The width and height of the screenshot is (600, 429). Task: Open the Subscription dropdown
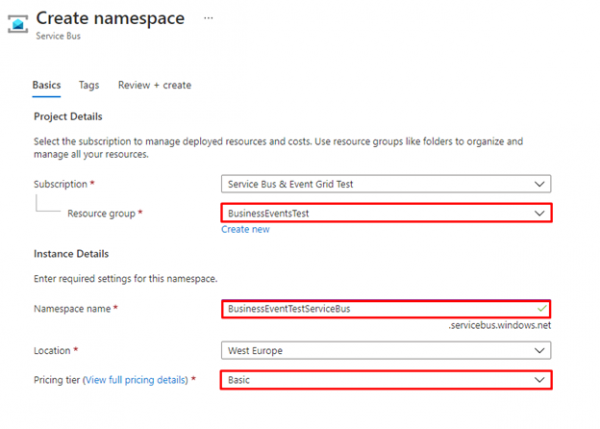[386, 184]
